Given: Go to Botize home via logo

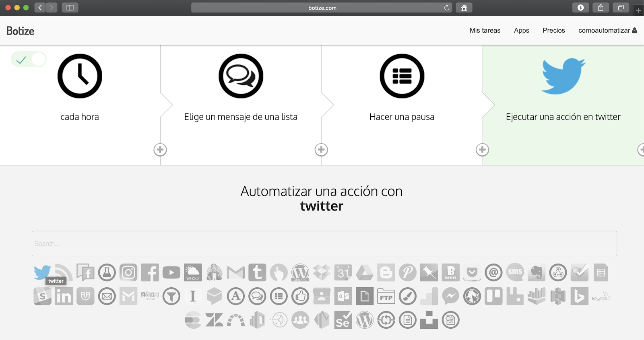Looking at the screenshot, I should pos(20,31).
